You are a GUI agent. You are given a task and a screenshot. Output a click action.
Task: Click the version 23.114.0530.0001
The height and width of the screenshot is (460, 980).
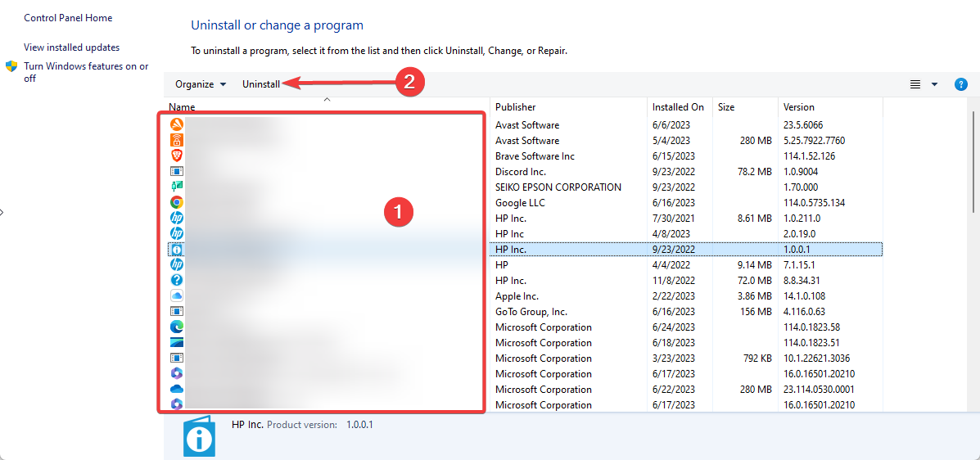coord(819,390)
